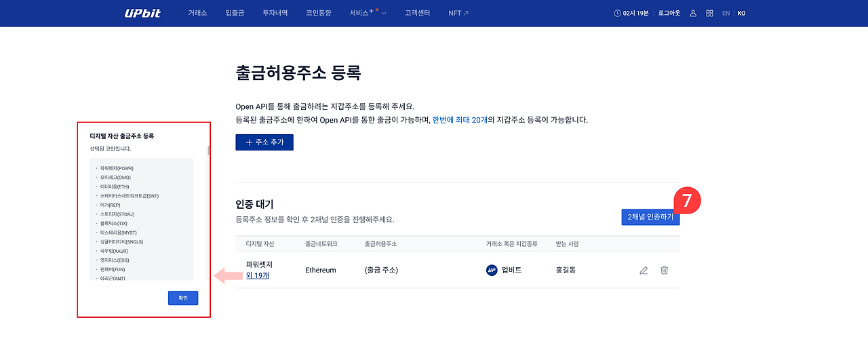Viewport: 868px width, 343px height.
Task: Select 스토리지(STORJ) in the coin list
Action: (x=117, y=214)
